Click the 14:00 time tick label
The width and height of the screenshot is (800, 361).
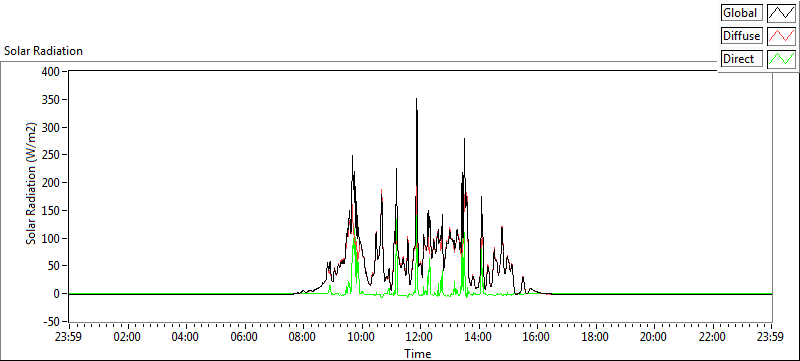[479, 337]
